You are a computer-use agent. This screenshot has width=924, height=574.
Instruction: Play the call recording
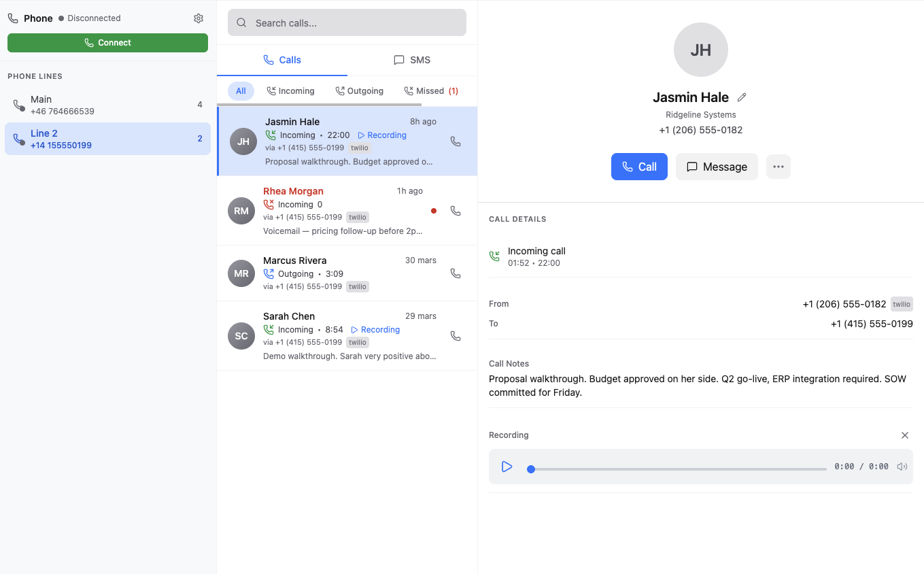pyautogui.click(x=507, y=467)
